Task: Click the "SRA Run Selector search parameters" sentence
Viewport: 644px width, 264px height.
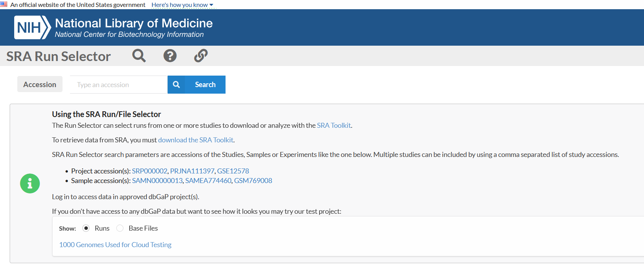Action: [336, 155]
